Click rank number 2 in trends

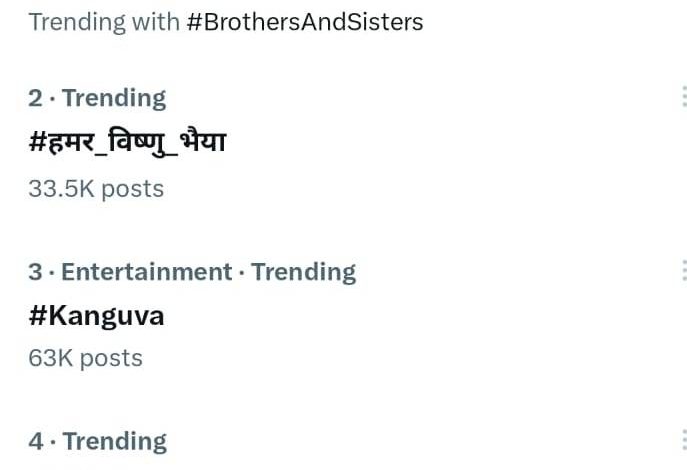tap(35, 97)
